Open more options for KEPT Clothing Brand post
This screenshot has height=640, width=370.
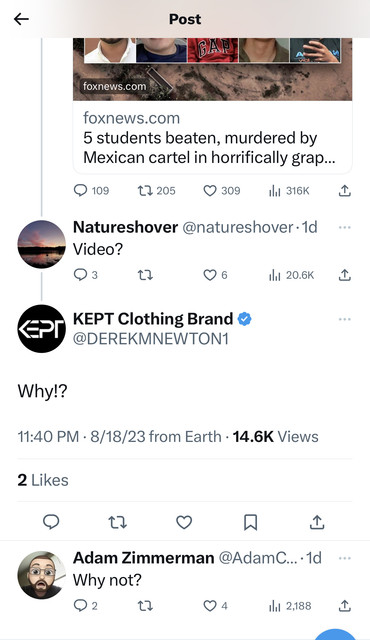pos(345,319)
